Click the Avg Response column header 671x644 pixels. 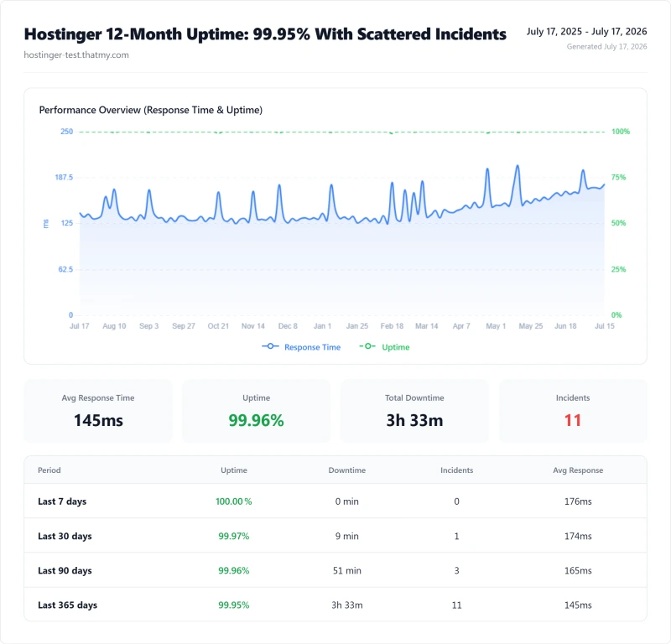[578, 470]
